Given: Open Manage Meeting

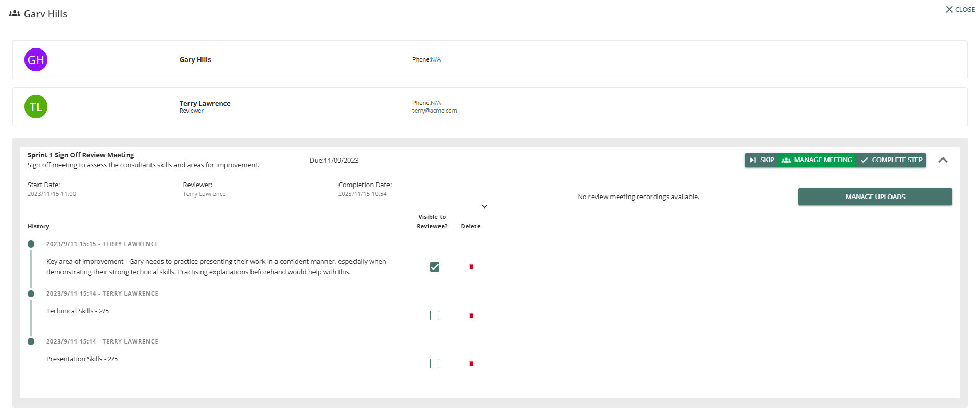Looking at the screenshot, I should [817, 160].
